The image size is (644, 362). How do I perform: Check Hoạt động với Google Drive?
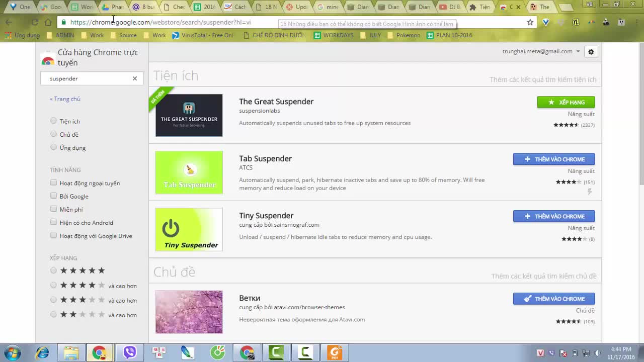pos(53,235)
